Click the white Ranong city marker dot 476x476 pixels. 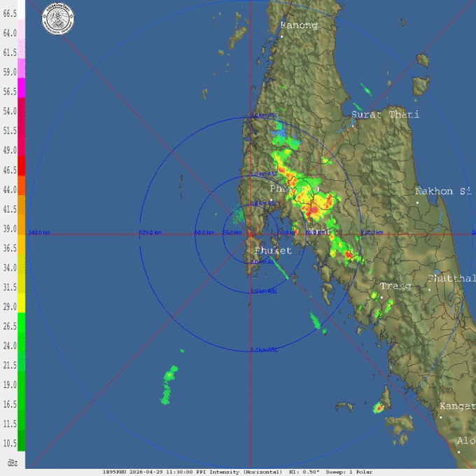[x=281, y=35]
